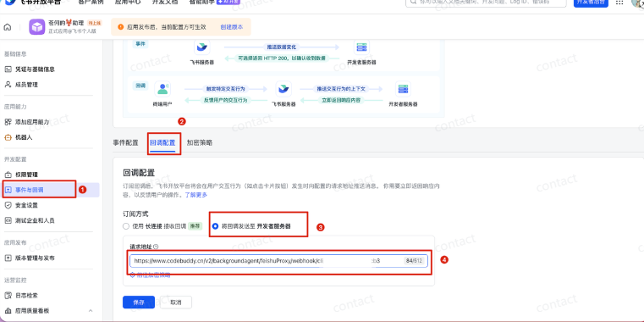This screenshot has width=644, height=322.
Task: Click the 取消 button
Action: (176, 303)
